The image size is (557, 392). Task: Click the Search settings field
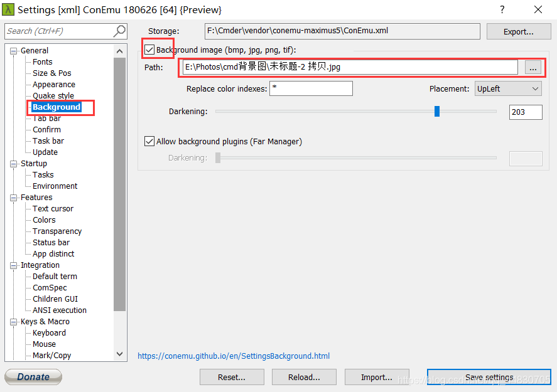point(59,31)
